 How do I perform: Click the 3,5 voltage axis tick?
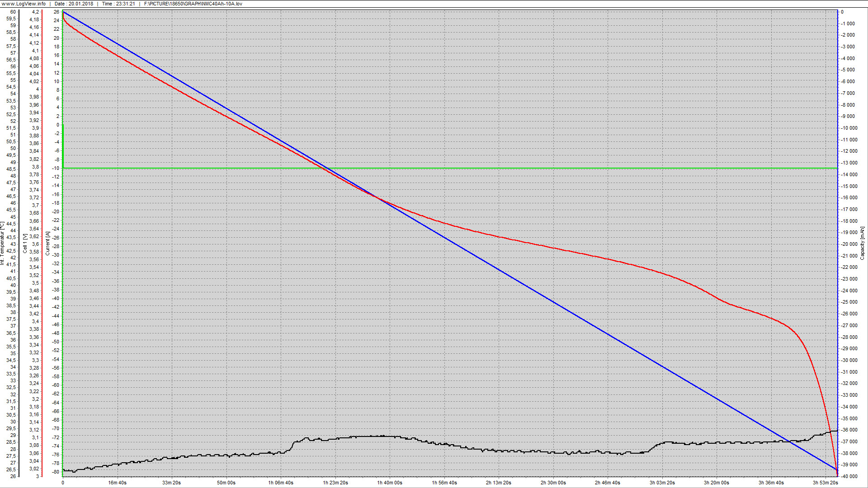click(x=35, y=283)
